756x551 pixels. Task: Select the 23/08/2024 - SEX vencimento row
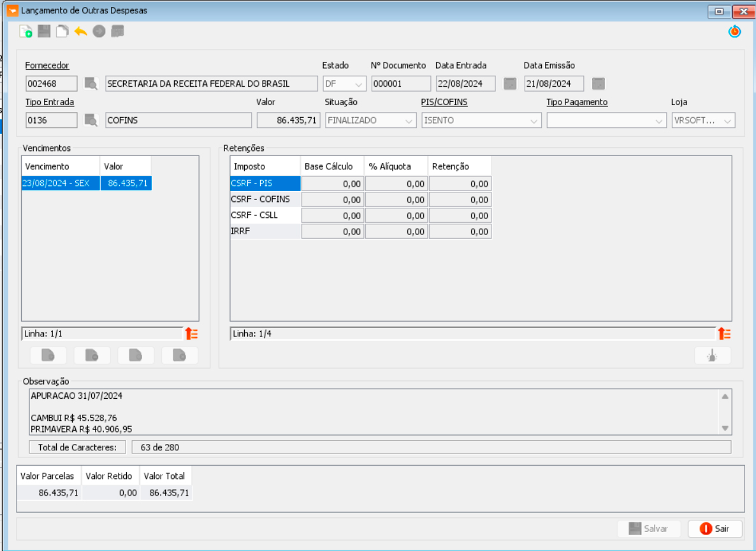(86, 183)
